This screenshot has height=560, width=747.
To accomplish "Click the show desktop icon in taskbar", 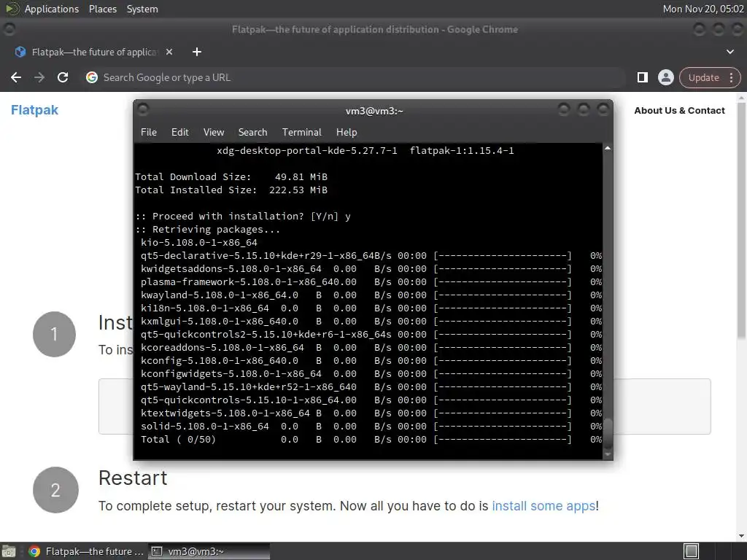I will pos(9,551).
